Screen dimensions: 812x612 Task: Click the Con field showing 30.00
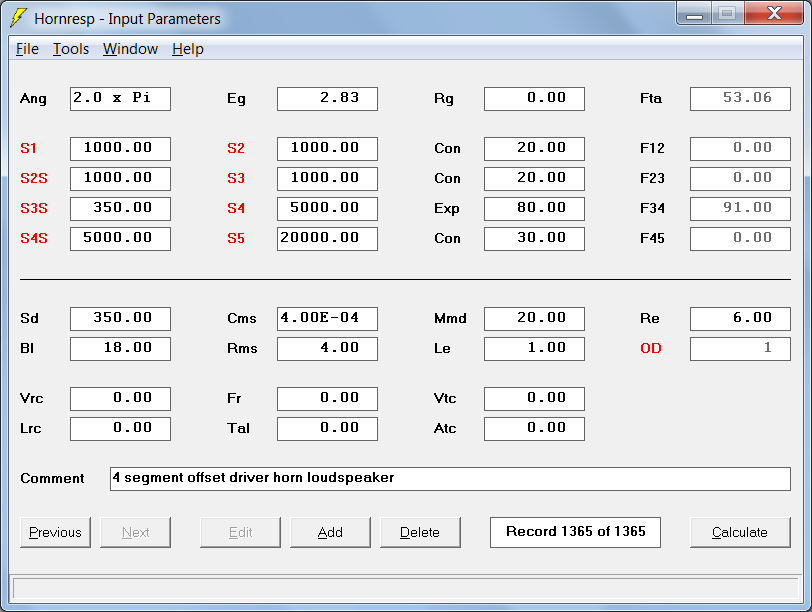point(534,239)
